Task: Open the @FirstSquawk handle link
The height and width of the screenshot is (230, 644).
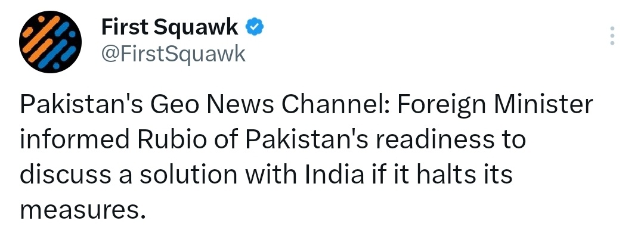Action: (173, 54)
